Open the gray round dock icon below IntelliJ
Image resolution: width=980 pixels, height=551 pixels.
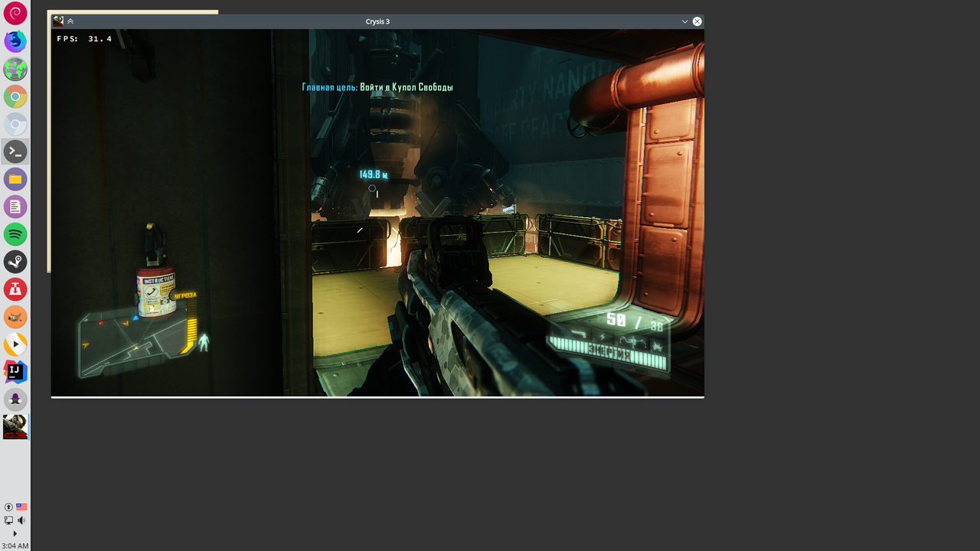(15, 399)
